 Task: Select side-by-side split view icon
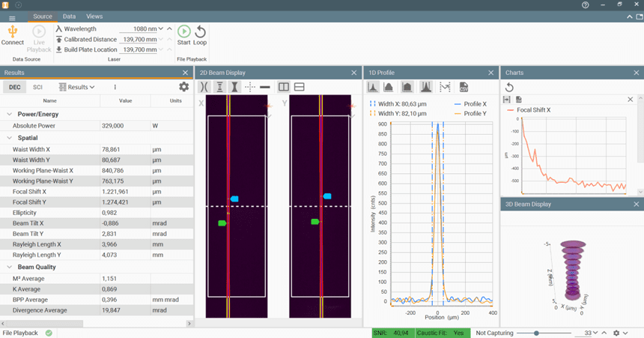[283, 87]
